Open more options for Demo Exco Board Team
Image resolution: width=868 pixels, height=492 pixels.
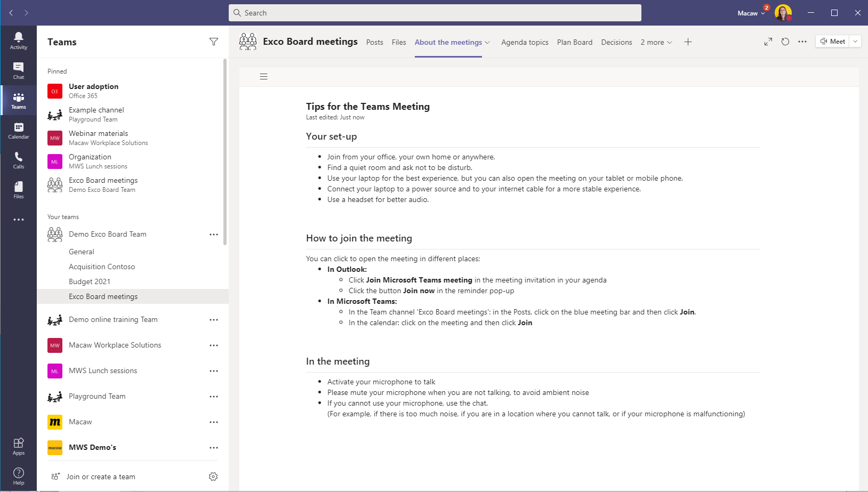pos(214,235)
